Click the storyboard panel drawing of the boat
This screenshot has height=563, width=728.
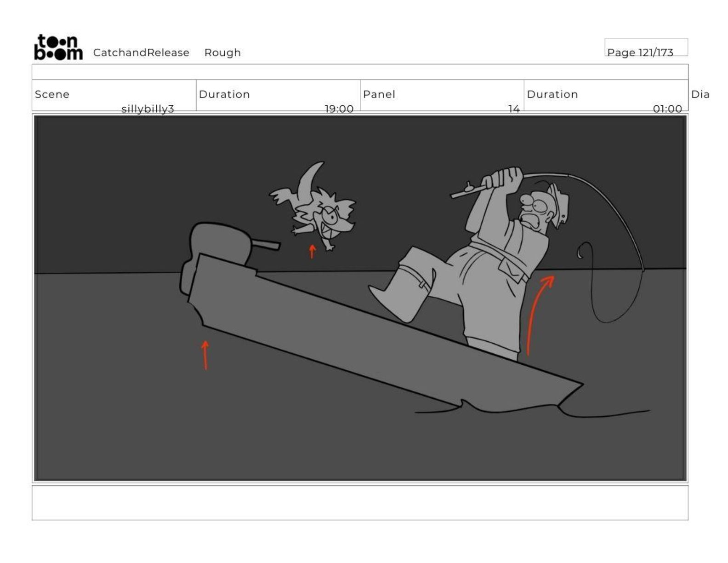(x=360, y=298)
